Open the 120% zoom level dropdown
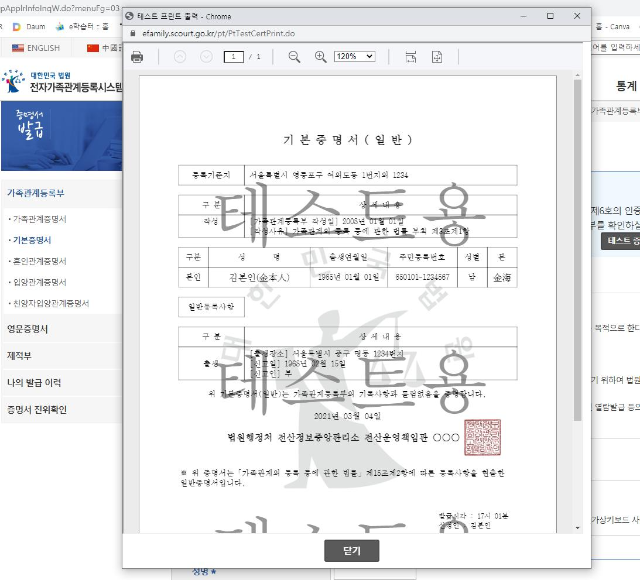The height and width of the screenshot is (580, 640). 355,56
